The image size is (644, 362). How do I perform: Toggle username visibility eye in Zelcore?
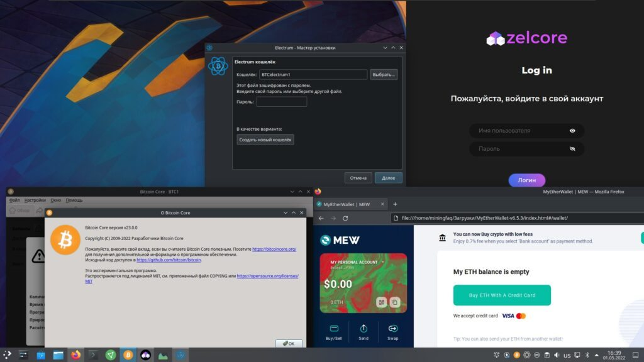(572, 131)
